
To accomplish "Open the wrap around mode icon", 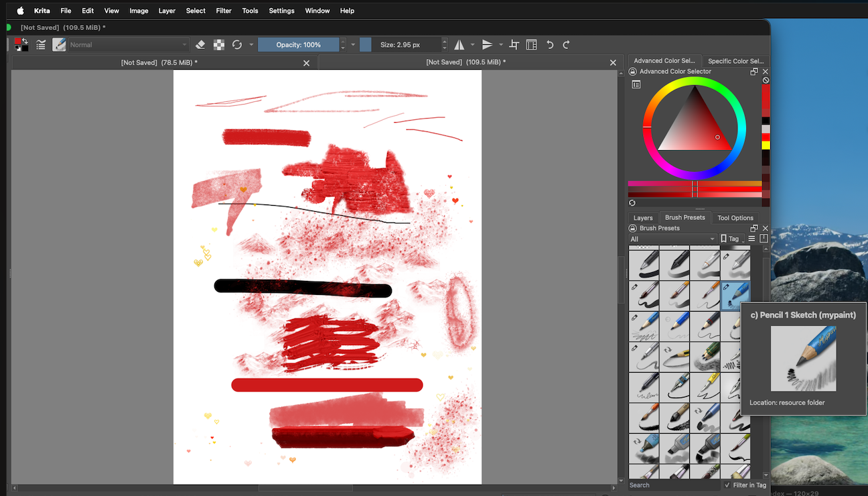I will click(514, 45).
